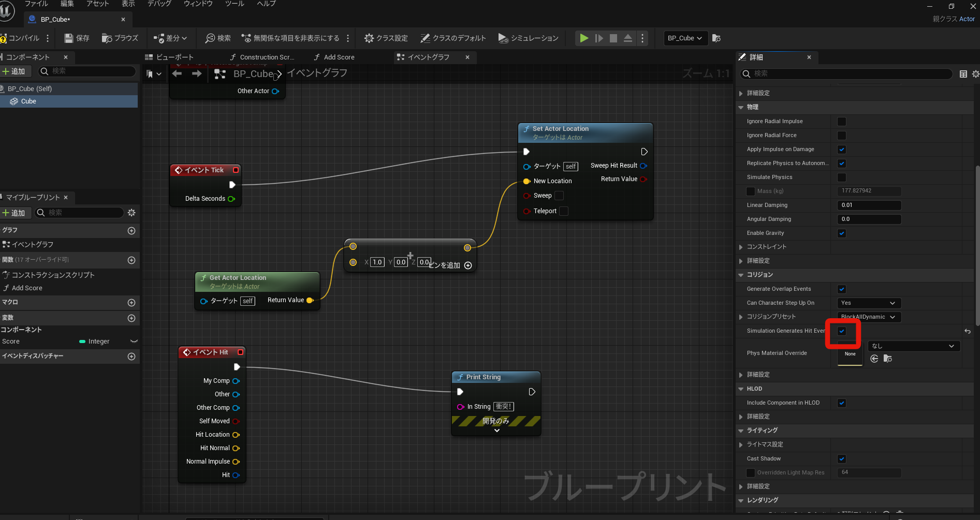
Task: Click the Linear Damping value field
Action: [869, 205]
